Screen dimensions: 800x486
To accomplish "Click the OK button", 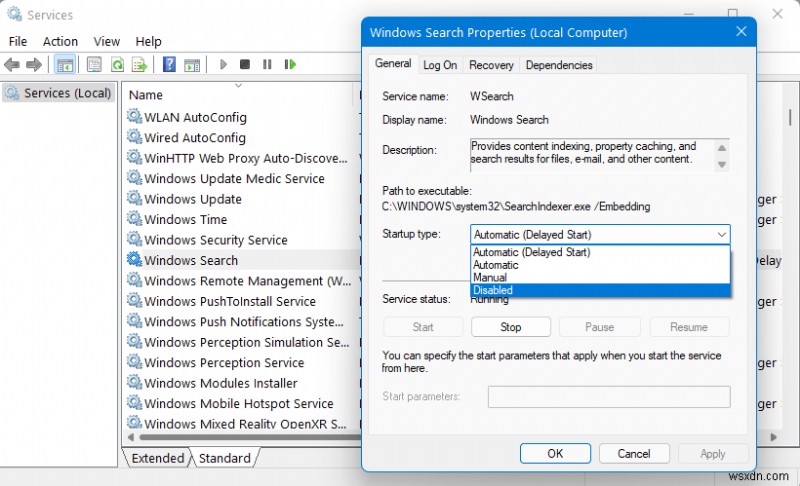I will pyautogui.click(x=555, y=453).
